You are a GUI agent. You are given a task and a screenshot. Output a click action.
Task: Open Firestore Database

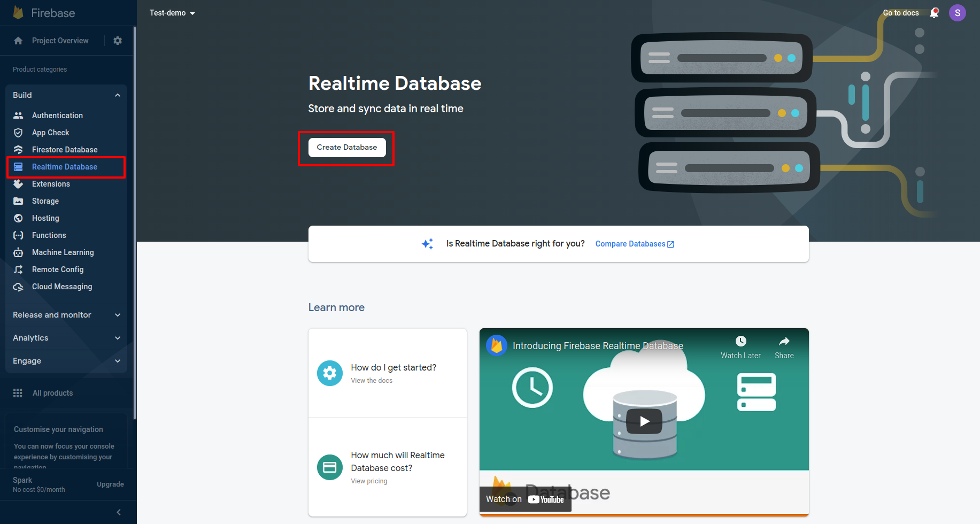coord(65,149)
